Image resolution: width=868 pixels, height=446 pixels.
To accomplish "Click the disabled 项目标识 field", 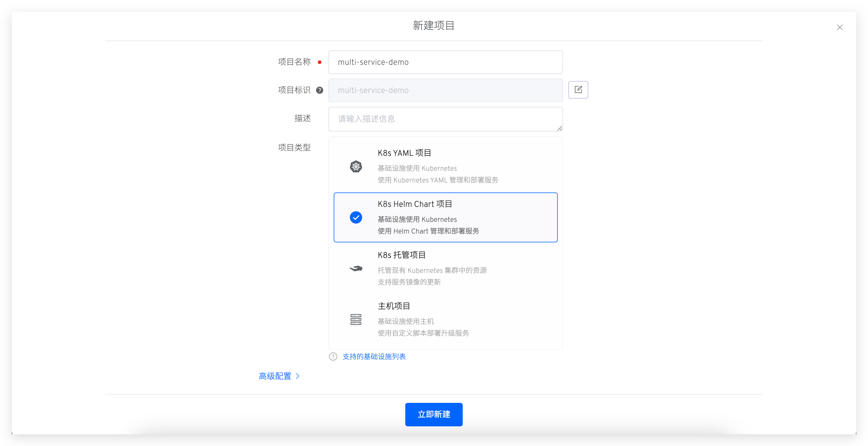I will 445,90.
